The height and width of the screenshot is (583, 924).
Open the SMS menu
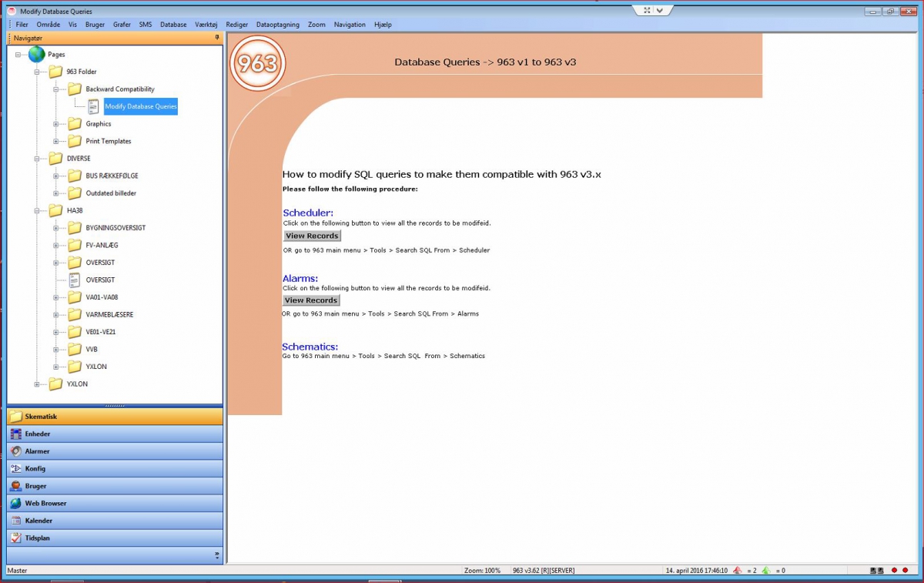[146, 25]
